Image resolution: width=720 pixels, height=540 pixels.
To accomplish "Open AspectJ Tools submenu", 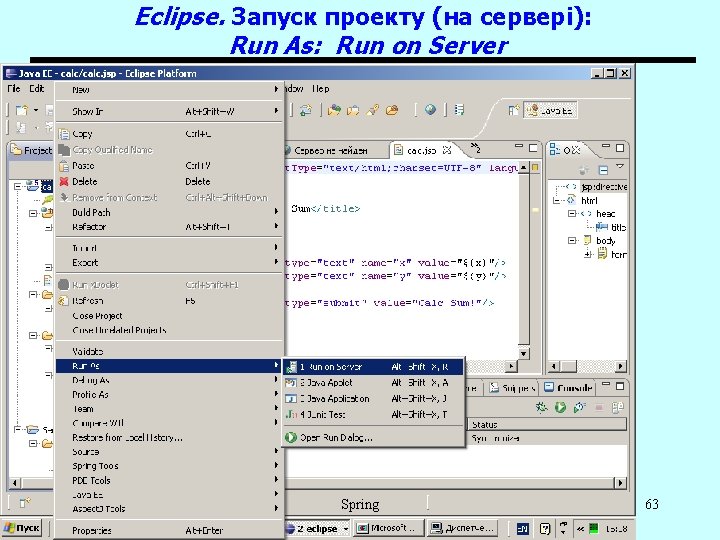I will click(169, 509).
